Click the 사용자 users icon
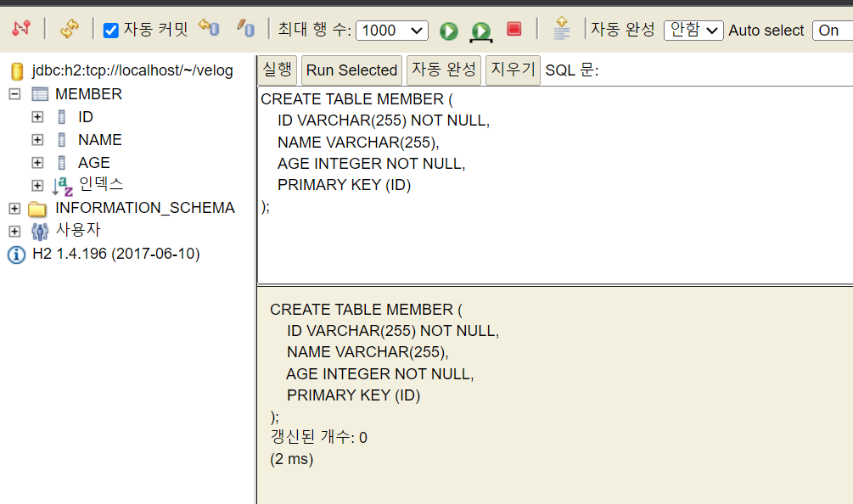This screenshot has width=853, height=504. pos(39,231)
